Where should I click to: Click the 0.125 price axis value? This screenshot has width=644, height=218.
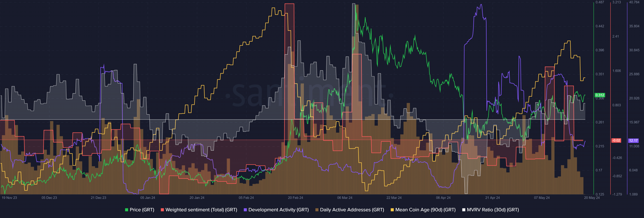600,194
